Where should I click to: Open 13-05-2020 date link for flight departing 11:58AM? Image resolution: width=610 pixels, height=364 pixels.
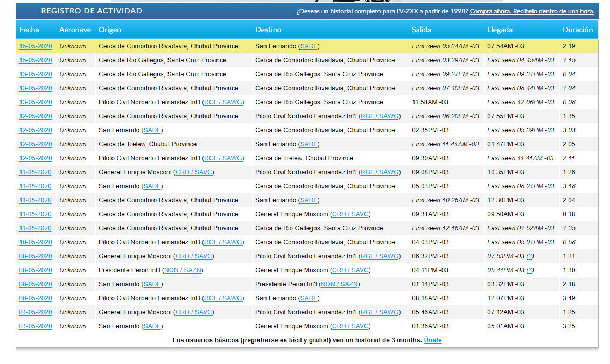[36, 102]
